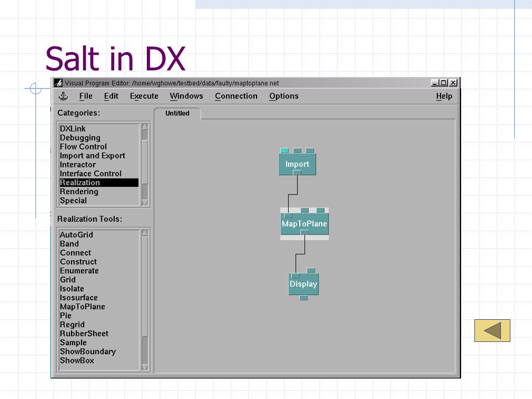Close the Visual Program Editor window
Viewport: 532px width, 399px height.
click(x=454, y=83)
